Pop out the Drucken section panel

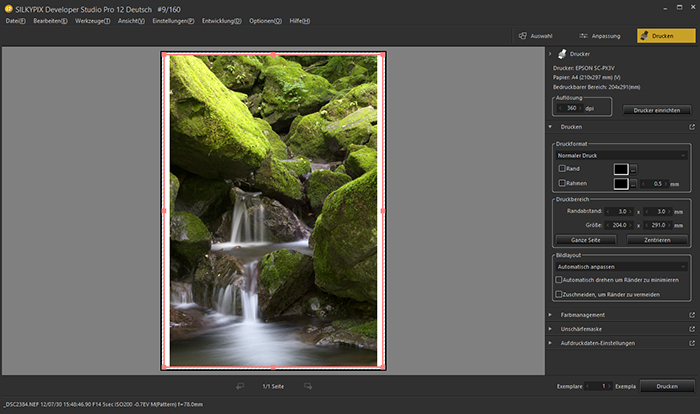coord(692,128)
